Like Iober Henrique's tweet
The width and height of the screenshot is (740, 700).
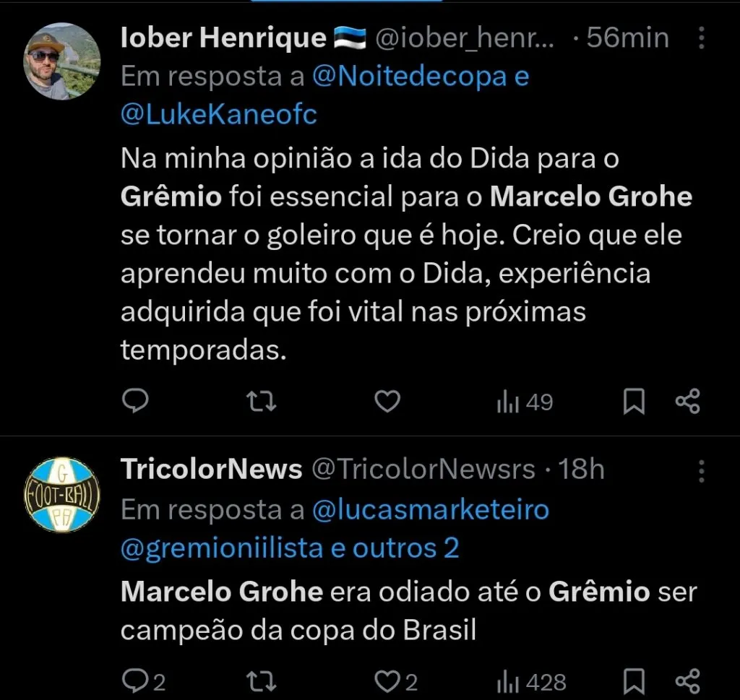[387, 402]
